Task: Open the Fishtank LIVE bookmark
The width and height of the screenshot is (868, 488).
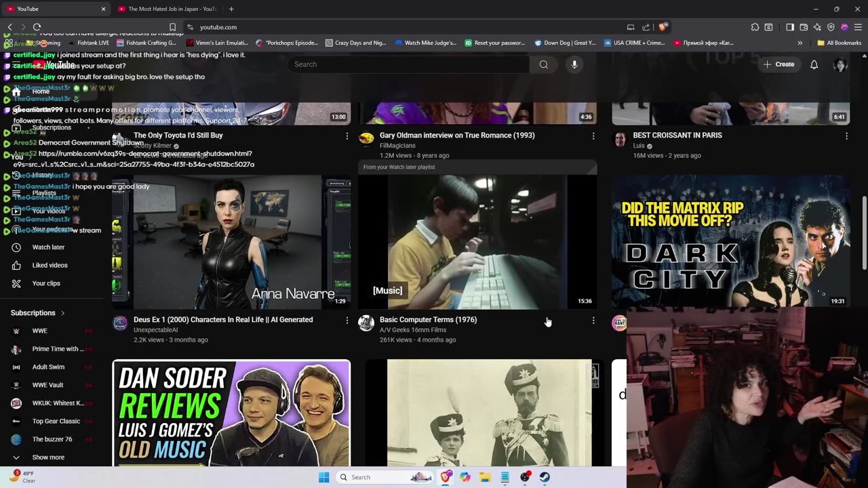Action: tap(89, 43)
